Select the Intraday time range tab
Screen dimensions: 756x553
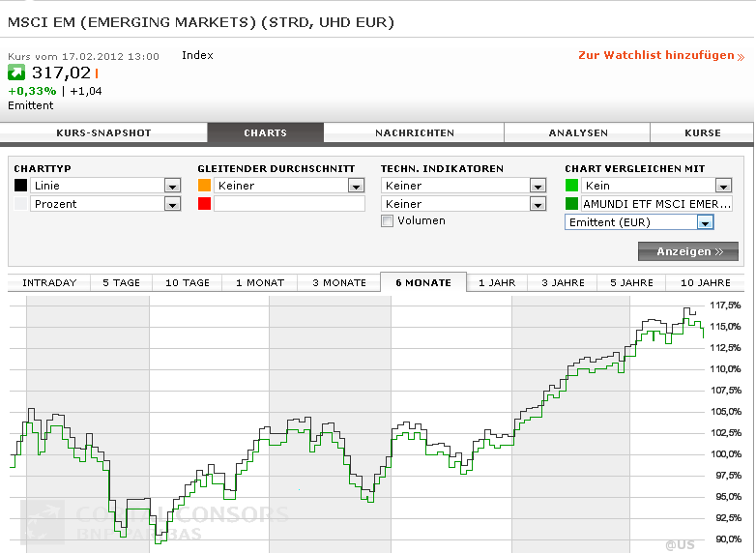(49, 282)
